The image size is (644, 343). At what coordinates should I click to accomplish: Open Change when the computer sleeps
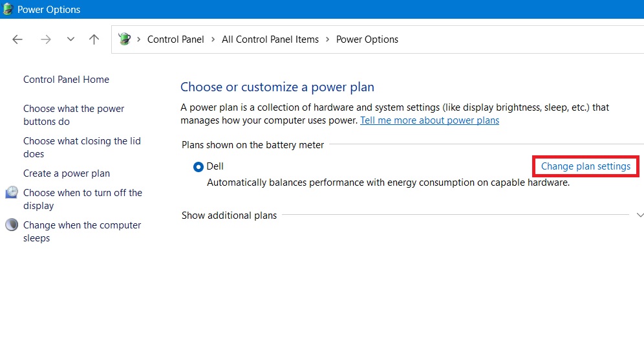[x=82, y=232]
